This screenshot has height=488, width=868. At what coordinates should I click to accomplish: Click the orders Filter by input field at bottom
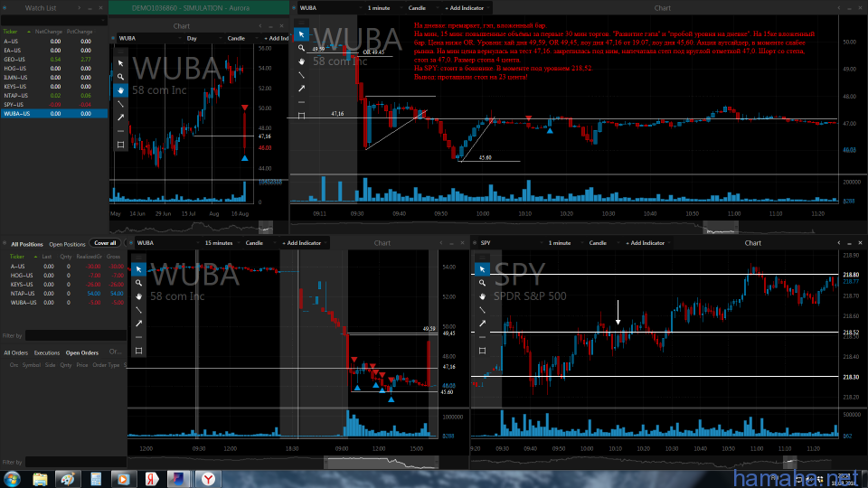pos(75,462)
